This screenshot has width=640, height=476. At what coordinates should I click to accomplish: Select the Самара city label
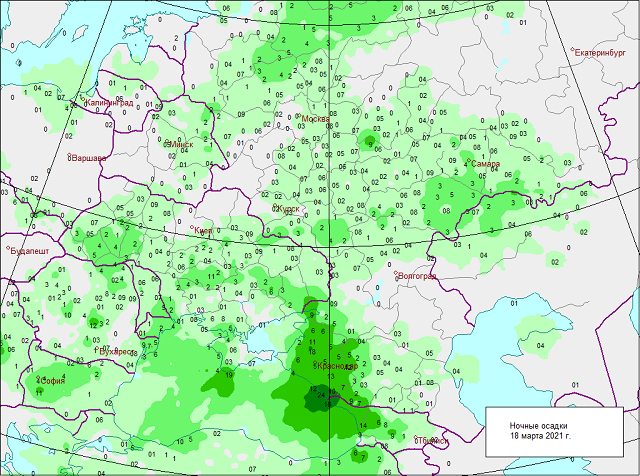coord(487,163)
